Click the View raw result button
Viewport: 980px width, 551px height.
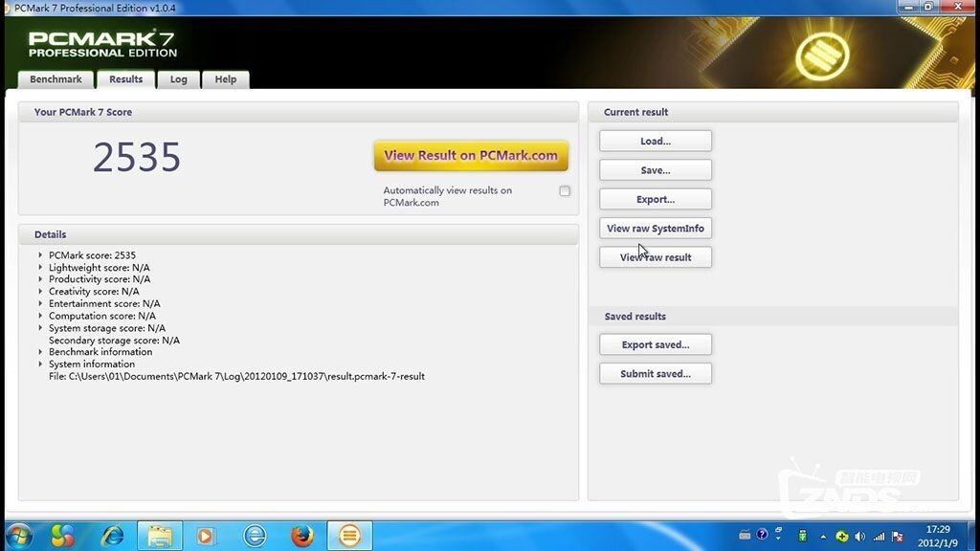click(656, 257)
